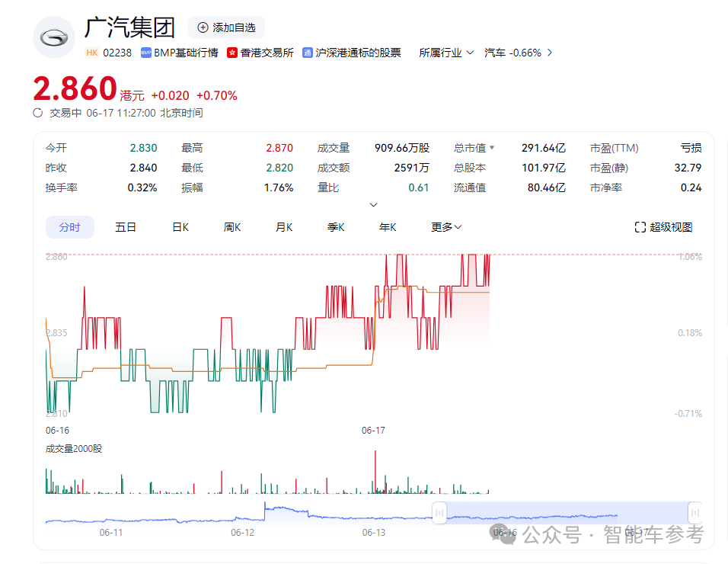Click the HK market badge icon
Viewport: 728px width, 564px height.
pyautogui.click(x=92, y=53)
